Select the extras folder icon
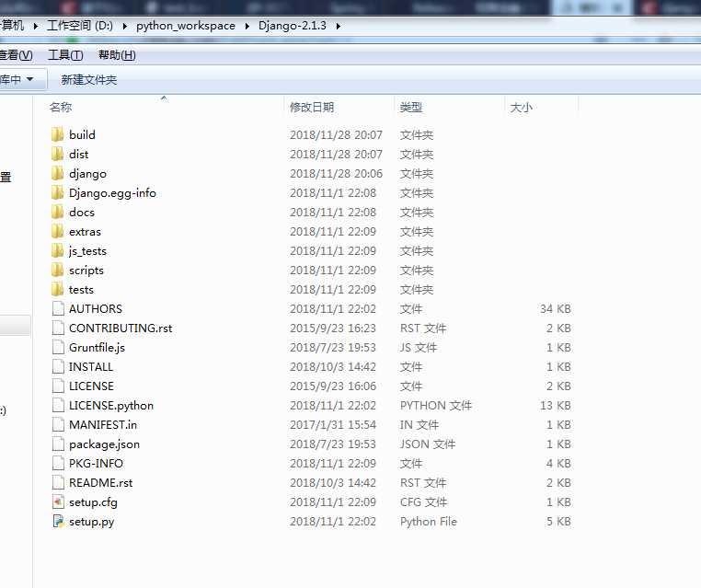This screenshot has width=701, height=588. coord(57,231)
